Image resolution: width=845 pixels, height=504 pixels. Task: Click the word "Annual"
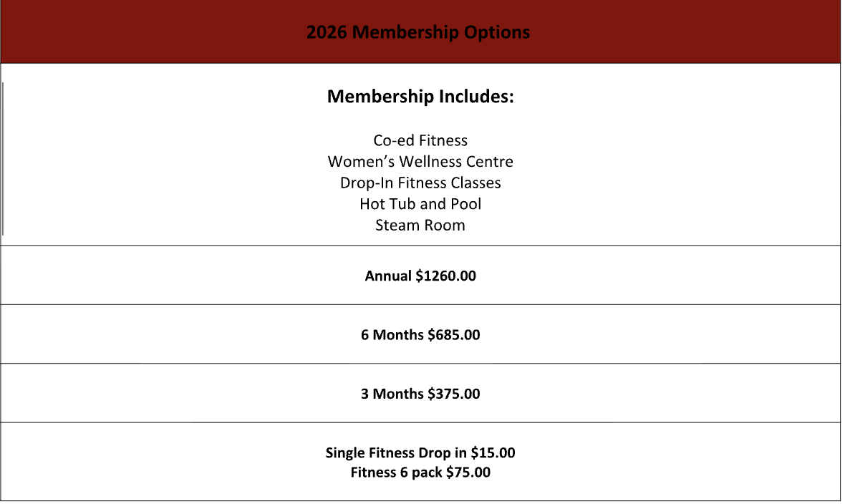[x=388, y=276]
